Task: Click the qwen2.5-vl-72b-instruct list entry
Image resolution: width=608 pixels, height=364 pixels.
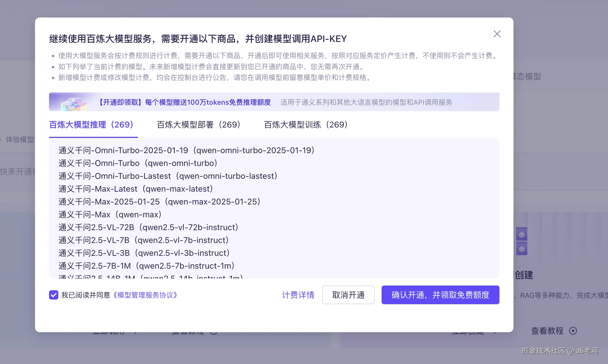Action: click(x=148, y=228)
